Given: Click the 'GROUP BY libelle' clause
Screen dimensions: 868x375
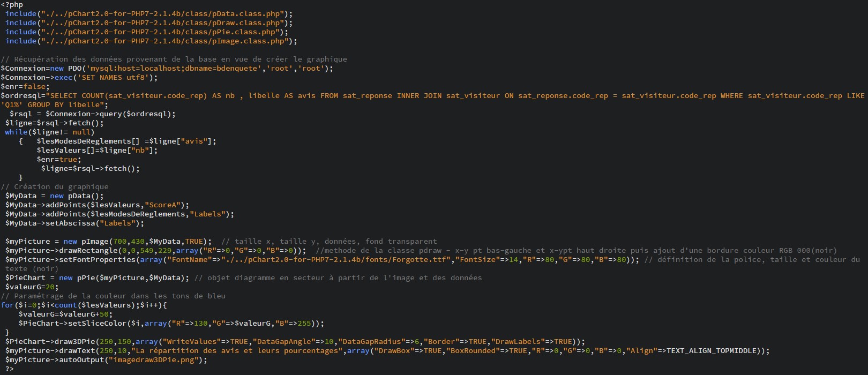Looking at the screenshot, I should pos(59,105).
